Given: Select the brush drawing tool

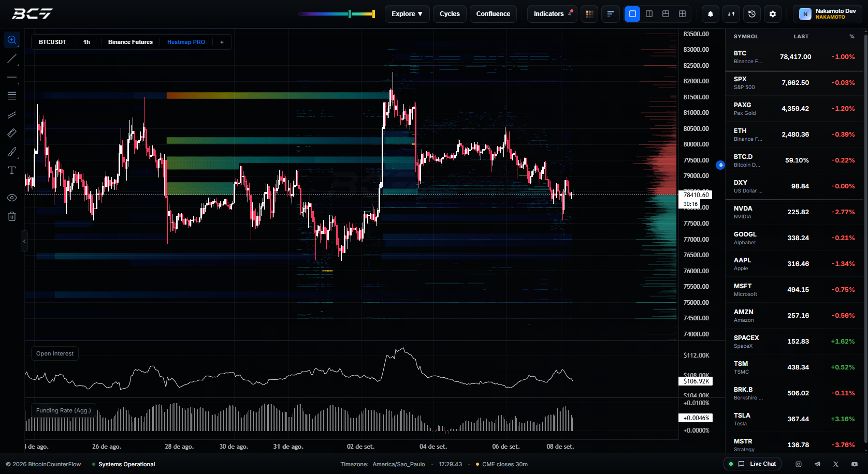Looking at the screenshot, I should tap(12, 152).
